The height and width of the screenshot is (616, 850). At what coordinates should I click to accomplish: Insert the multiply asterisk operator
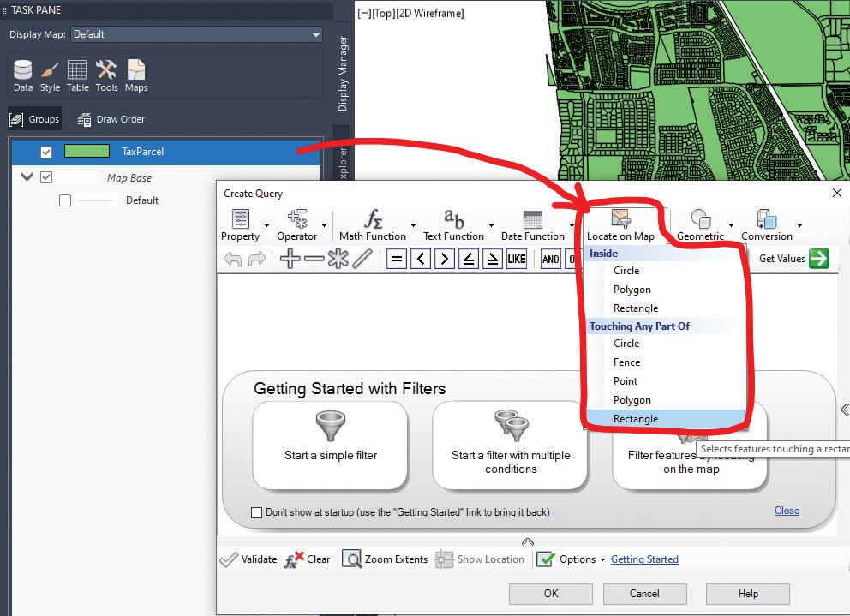(338, 259)
